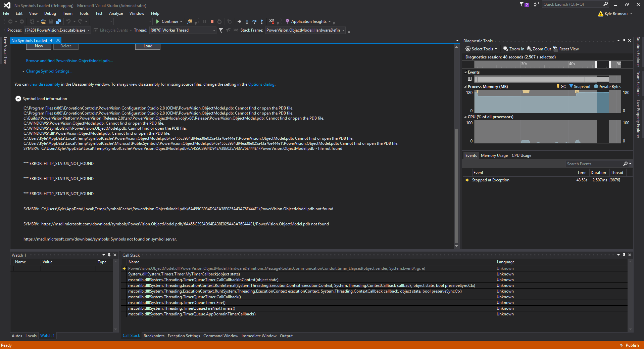The image size is (644, 349).
Task: Click the Break All pause icon
Action: click(205, 21)
